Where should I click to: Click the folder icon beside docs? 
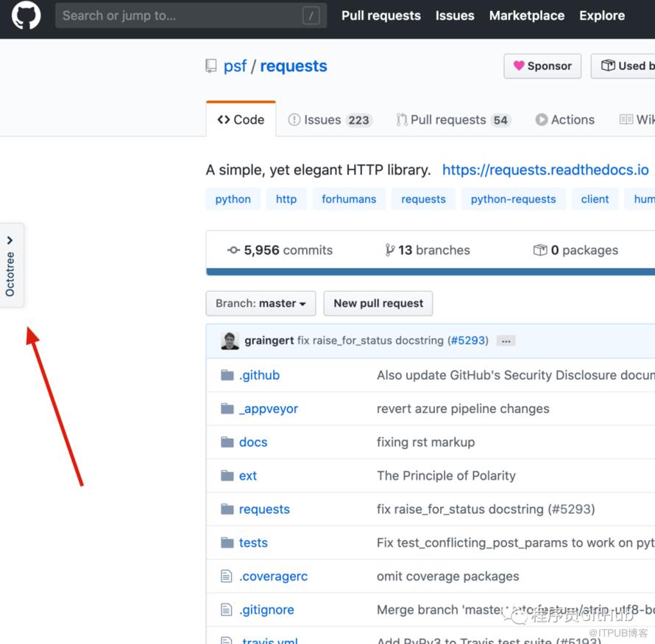(227, 442)
